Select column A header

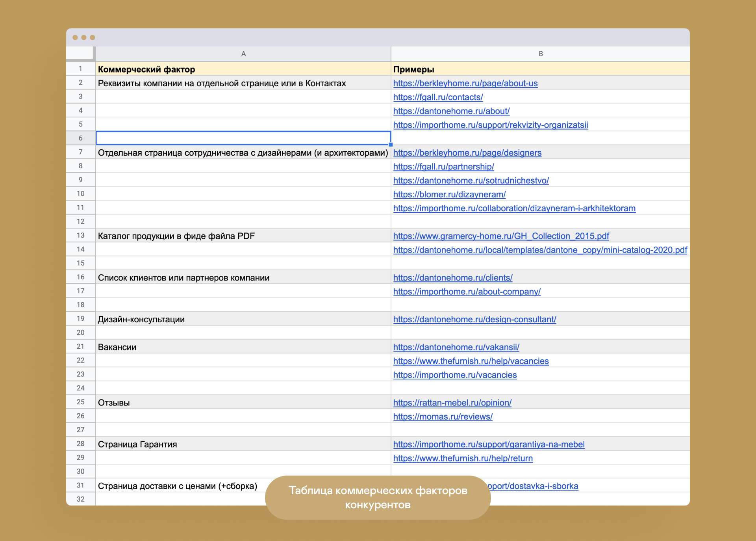pos(243,54)
